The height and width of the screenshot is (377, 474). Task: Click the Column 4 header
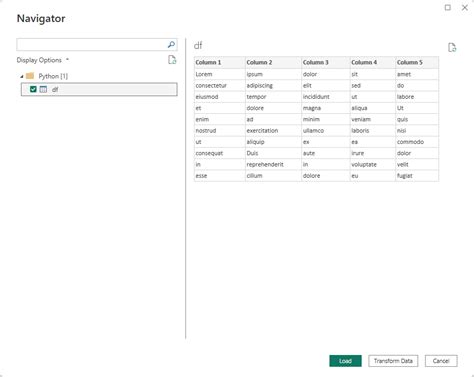(373, 63)
